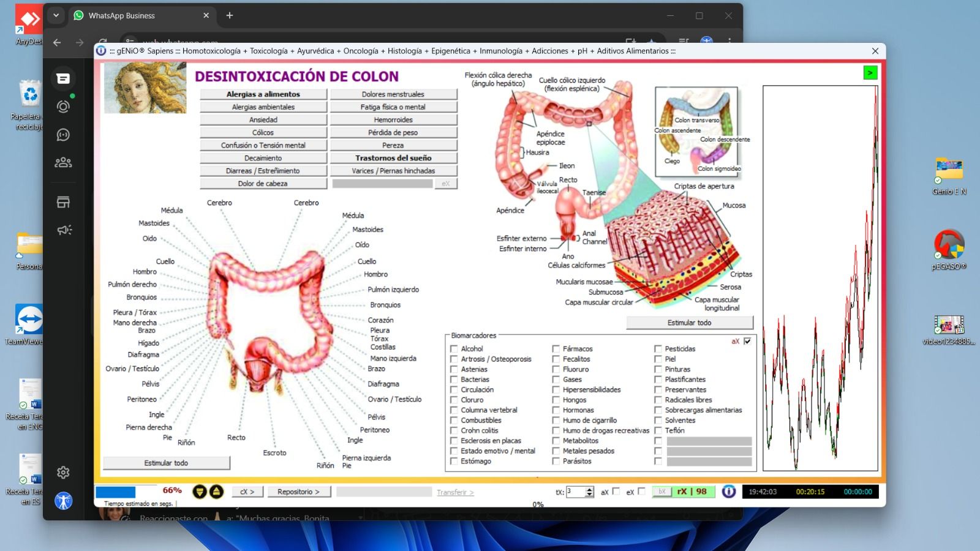Click the Hemorroides button
Viewport: 980px width, 551px height.
tap(393, 120)
